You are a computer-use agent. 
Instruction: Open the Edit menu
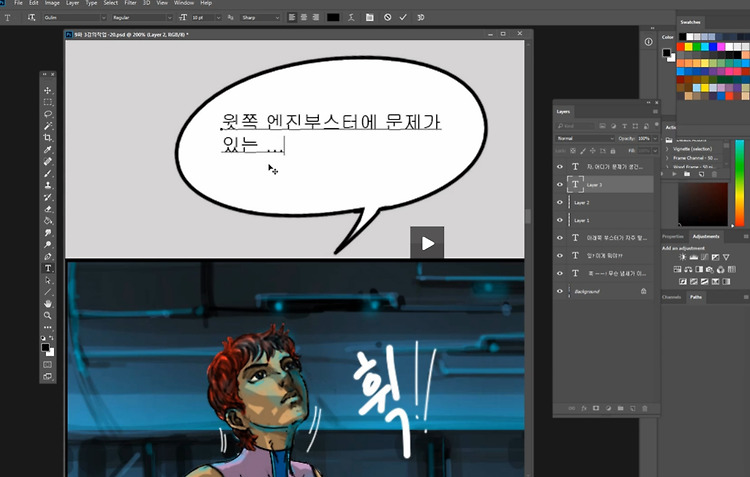point(33,3)
